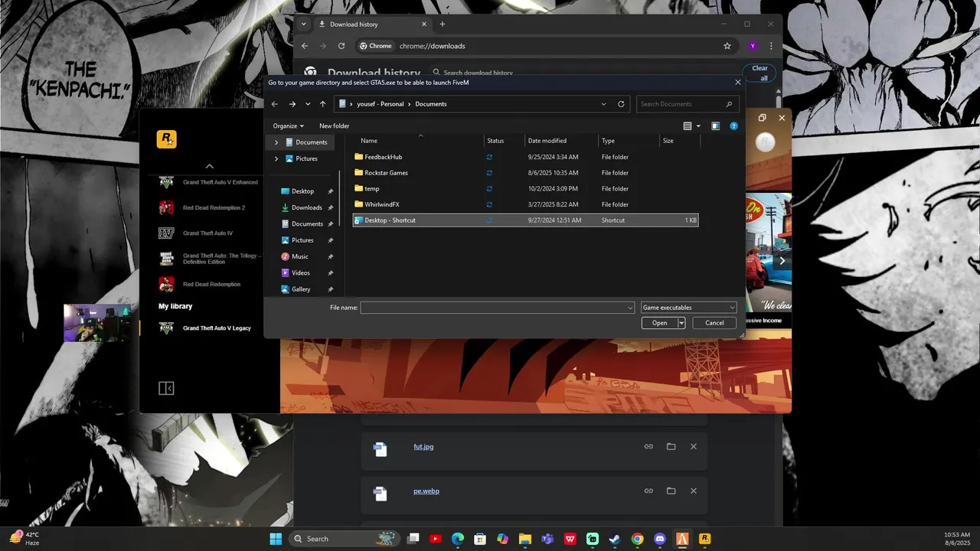This screenshot has height=551, width=980.
Task: Expand the Documents tree node
Action: pyautogui.click(x=276, y=142)
